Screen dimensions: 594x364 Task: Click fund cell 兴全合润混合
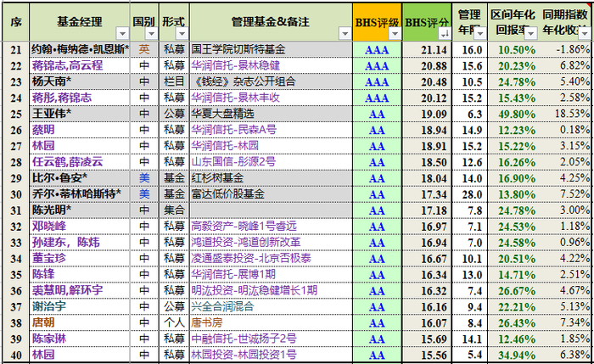tap(271, 307)
